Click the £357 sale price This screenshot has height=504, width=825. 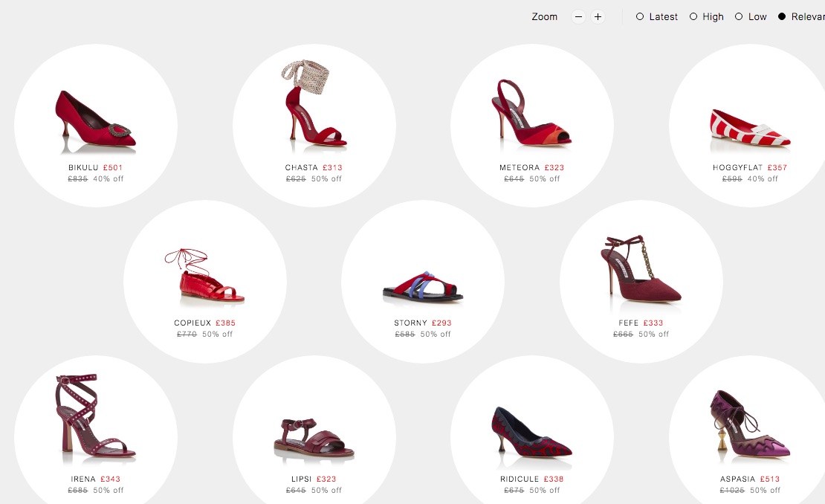777,168
